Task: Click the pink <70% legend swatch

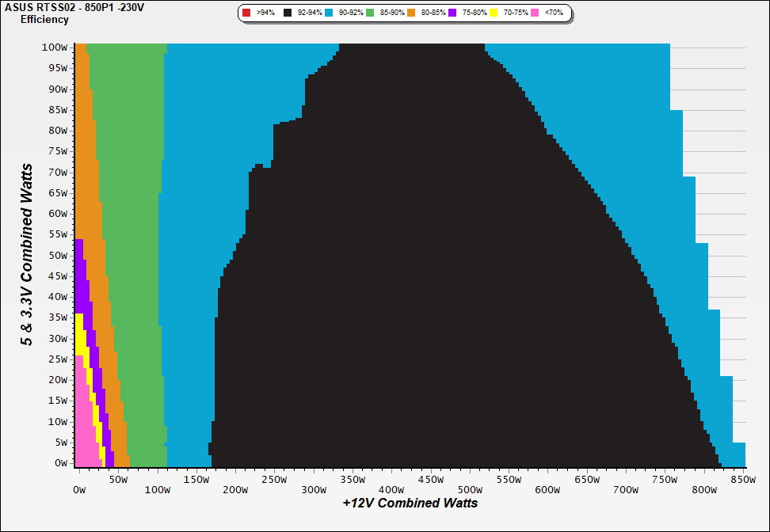Action: (x=536, y=13)
